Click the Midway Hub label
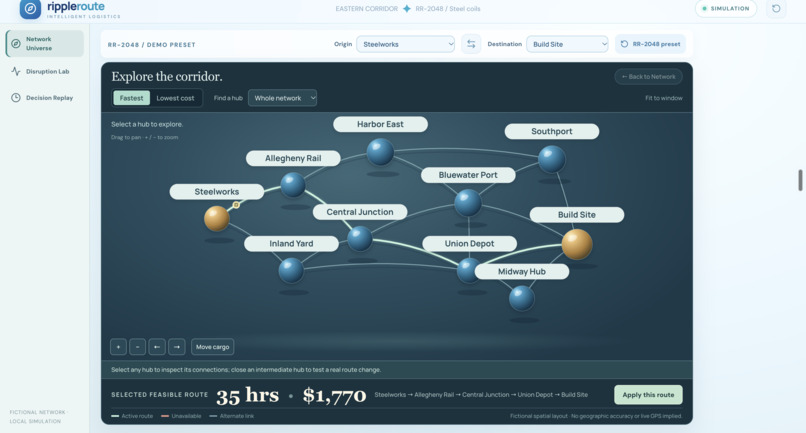Image resolution: width=806 pixels, height=433 pixels. pos(522,272)
